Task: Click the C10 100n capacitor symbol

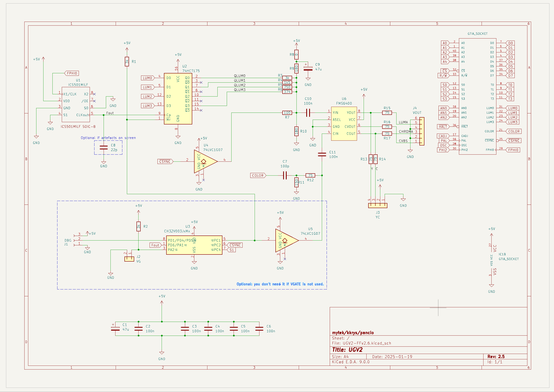Action: (308, 113)
